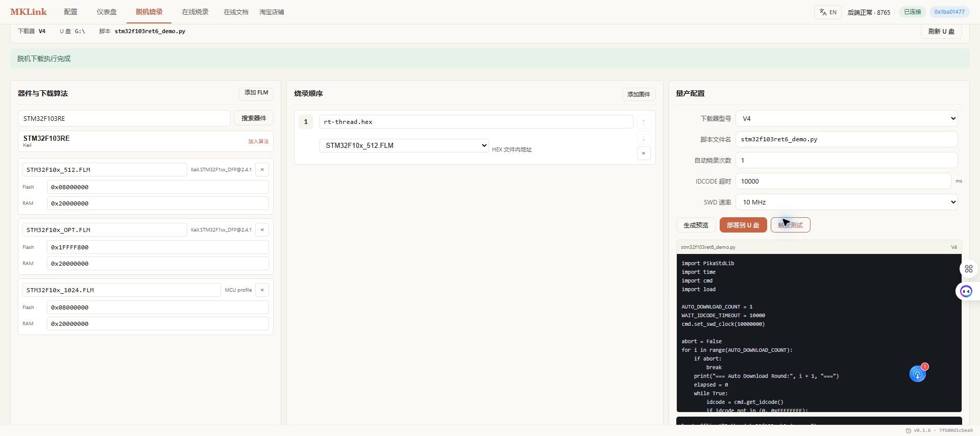
Task: Edit the rt-thread.hex firmware name field
Action: point(476,122)
